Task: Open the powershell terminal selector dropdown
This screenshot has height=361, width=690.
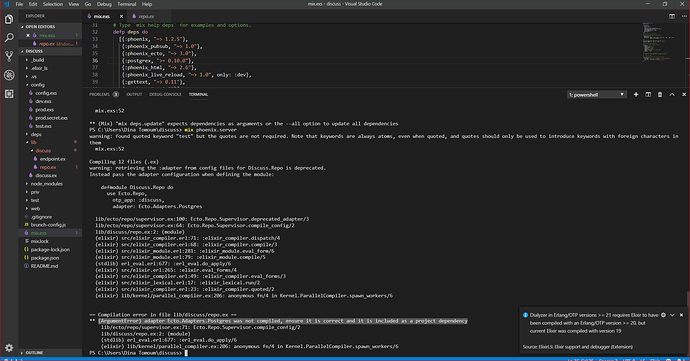Action: tap(596, 95)
